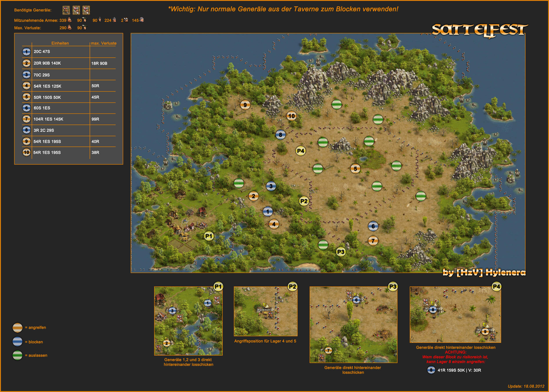
Task: Click orange marker 7 on main map
Action: pos(373,241)
